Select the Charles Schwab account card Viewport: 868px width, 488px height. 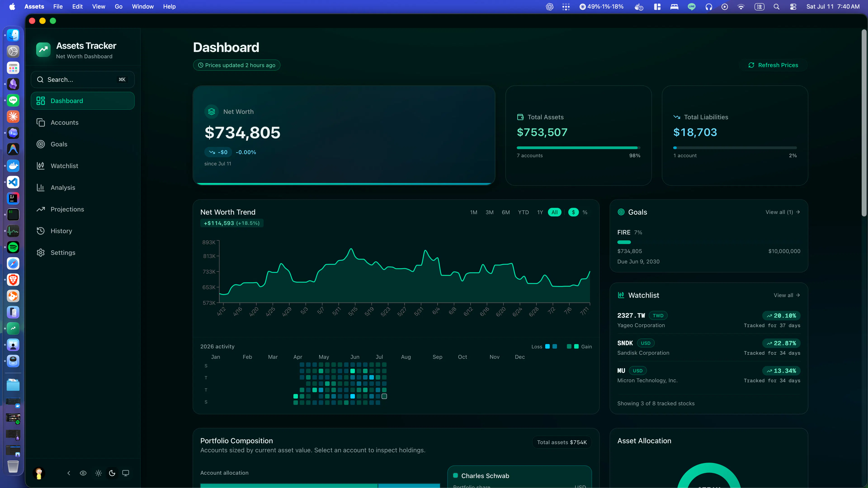pos(519,477)
